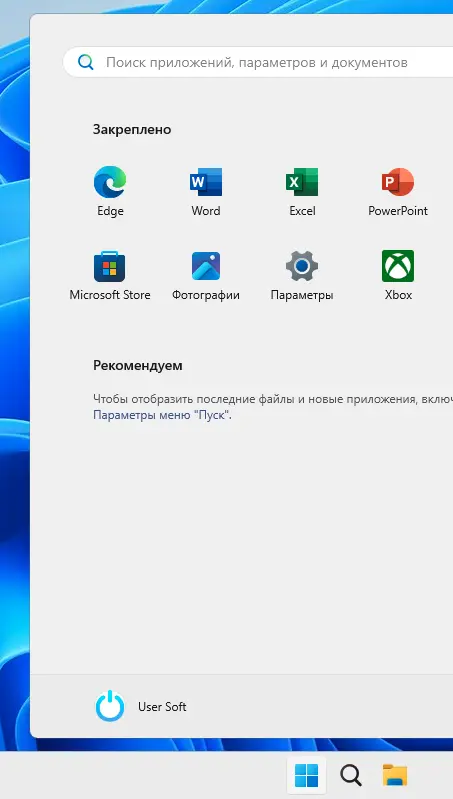
Task: Click the magnifier icon in search box
Action: pyautogui.click(x=86, y=62)
